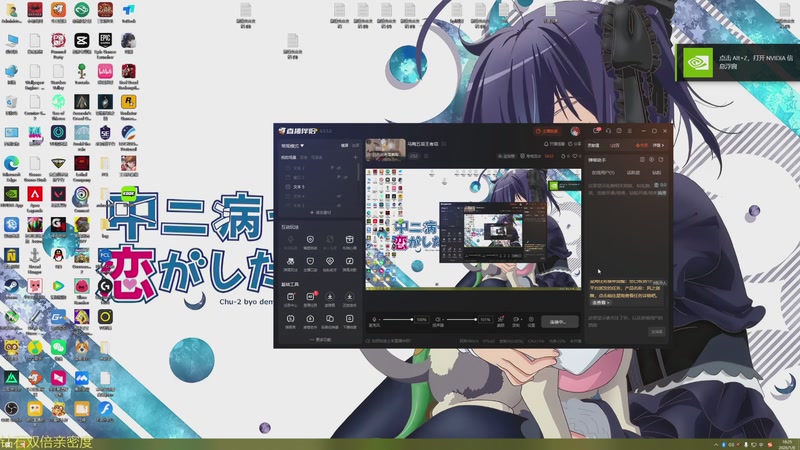The height and width of the screenshot is (450, 800).
Task: Switch to 在线用户 tab
Action: pos(603,172)
